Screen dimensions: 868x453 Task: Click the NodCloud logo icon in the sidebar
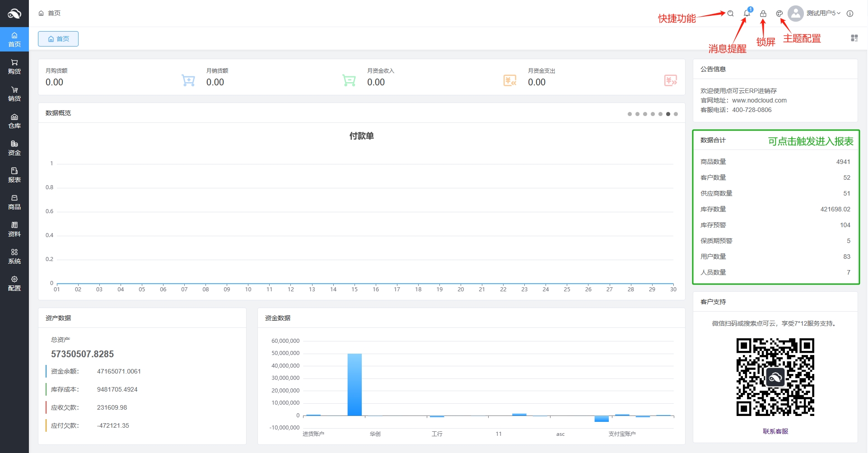pyautogui.click(x=14, y=14)
